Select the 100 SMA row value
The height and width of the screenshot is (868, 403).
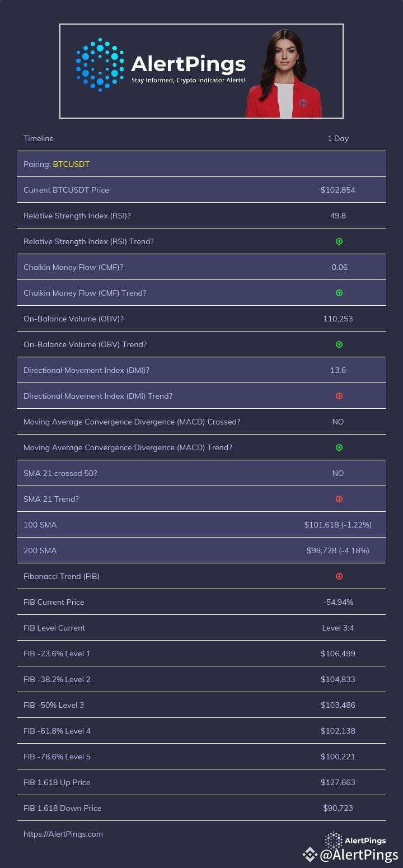[x=338, y=525]
